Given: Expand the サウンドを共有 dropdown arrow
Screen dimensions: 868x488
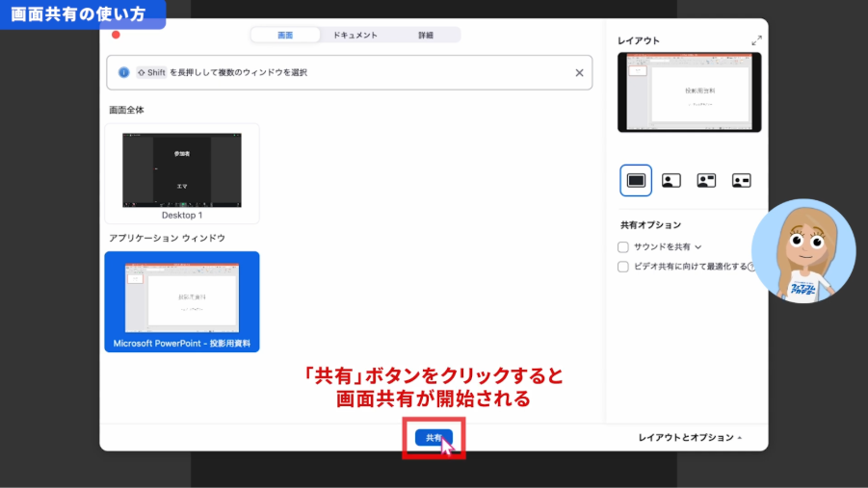Looking at the screenshot, I should point(698,247).
